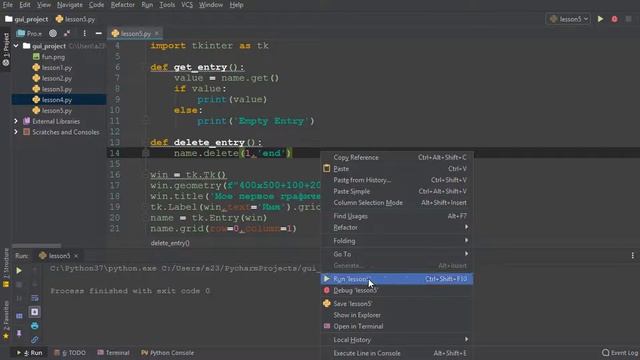Image resolution: width=640 pixels, height=360 pixels.
Task: Click the Project panel locate target icon
Action: tap(53, 33)
